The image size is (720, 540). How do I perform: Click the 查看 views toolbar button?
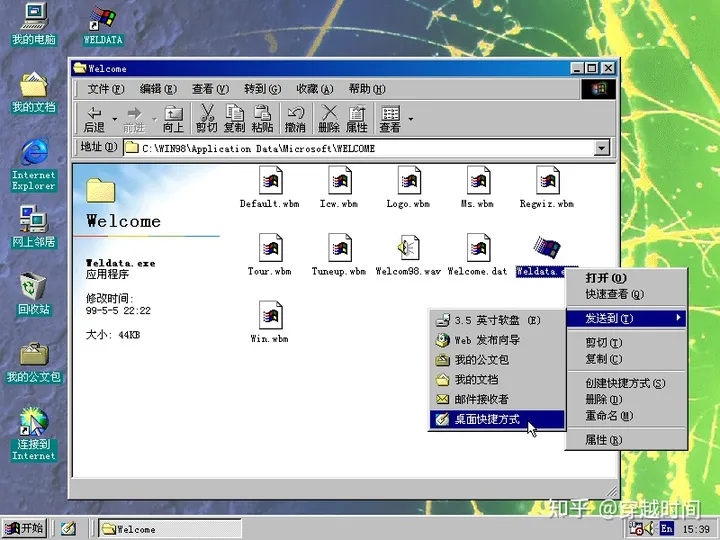point(390,119)
